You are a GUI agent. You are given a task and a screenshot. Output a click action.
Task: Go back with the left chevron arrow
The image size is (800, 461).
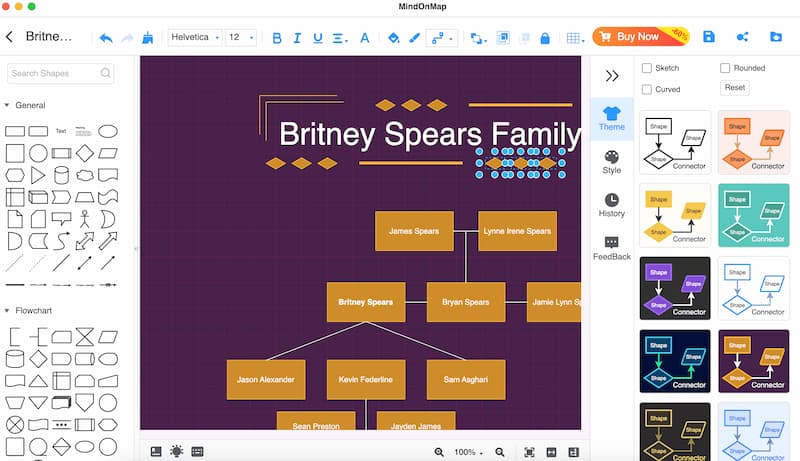[9, 37]
